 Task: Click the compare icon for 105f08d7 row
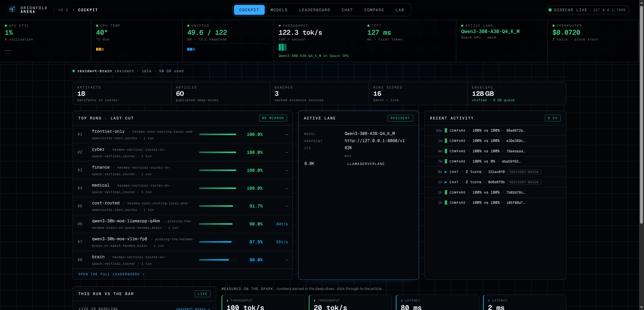pos(446,203)
